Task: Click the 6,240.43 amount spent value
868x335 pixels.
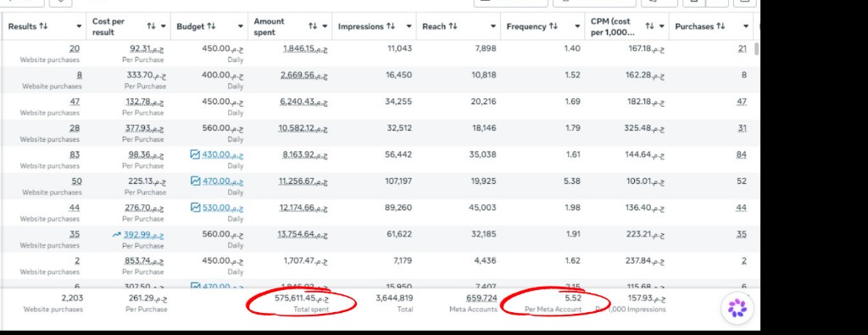Action: (x=304, y=101)
